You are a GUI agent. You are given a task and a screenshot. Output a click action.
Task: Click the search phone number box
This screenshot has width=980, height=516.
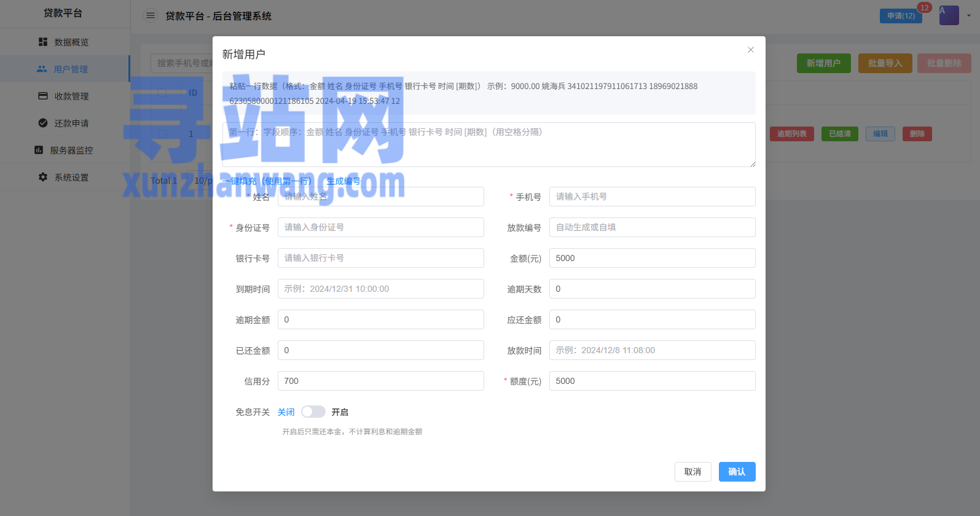click(x=182, y=63)
